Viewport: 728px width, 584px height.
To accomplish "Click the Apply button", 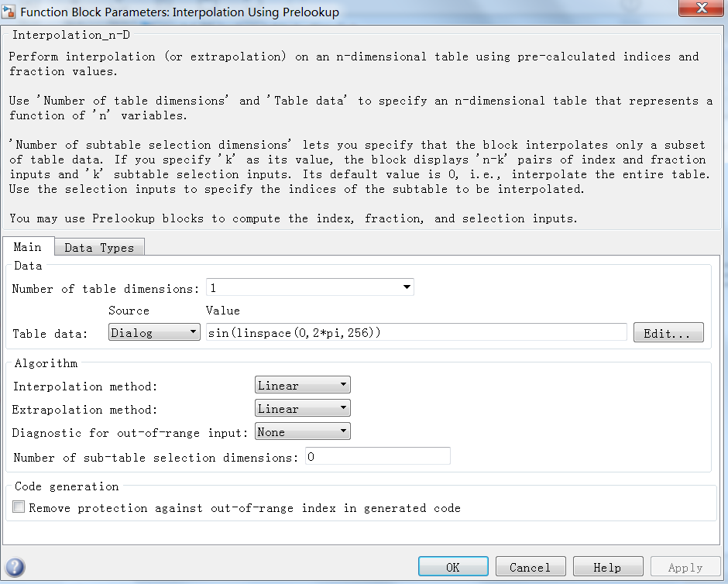I will [x=685, y=565].
